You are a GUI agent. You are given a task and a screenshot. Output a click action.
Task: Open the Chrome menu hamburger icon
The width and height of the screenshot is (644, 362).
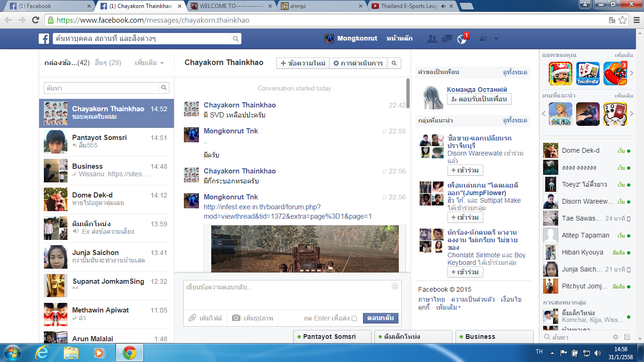point(636,20)
